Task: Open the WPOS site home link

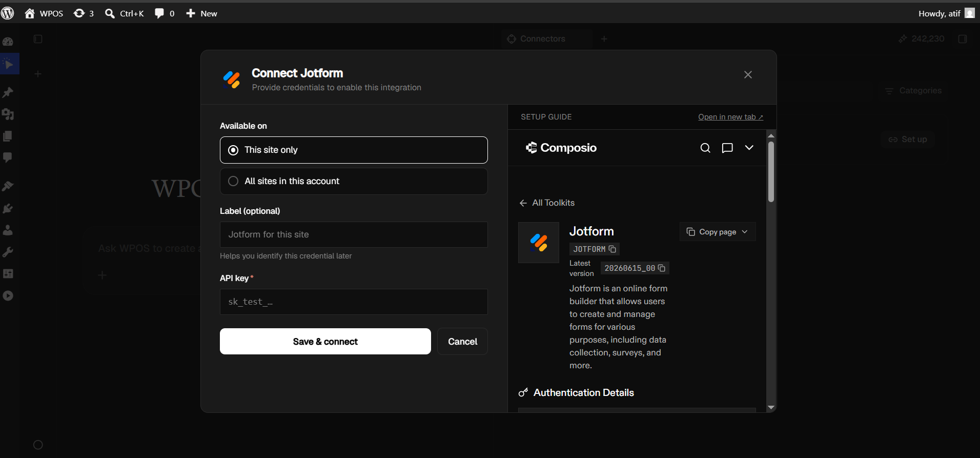Action: pyautogui.click(x=44, y=13)
